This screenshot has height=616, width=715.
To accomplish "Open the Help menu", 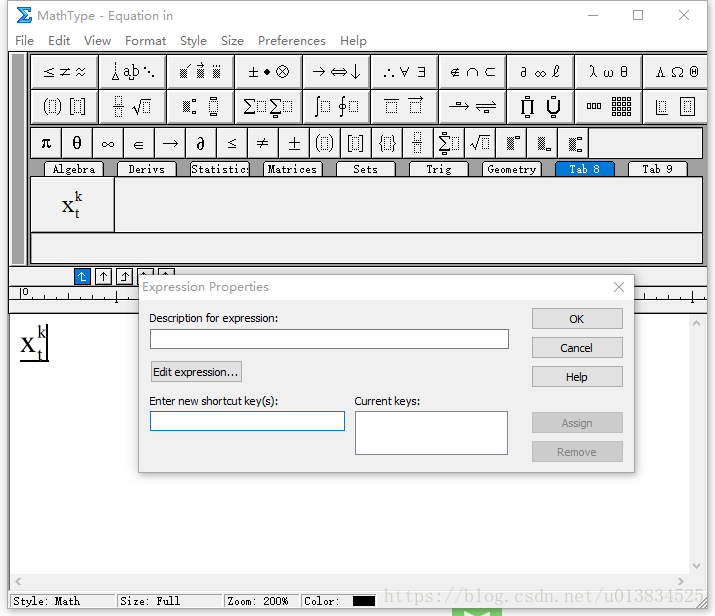I will (x=353, y=41).
